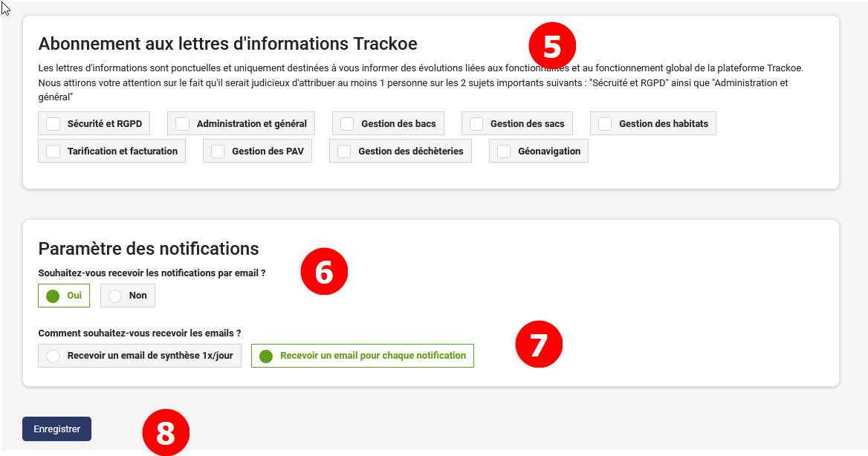Toggle the Gestion des PAV checkbox

click(218, 152)
